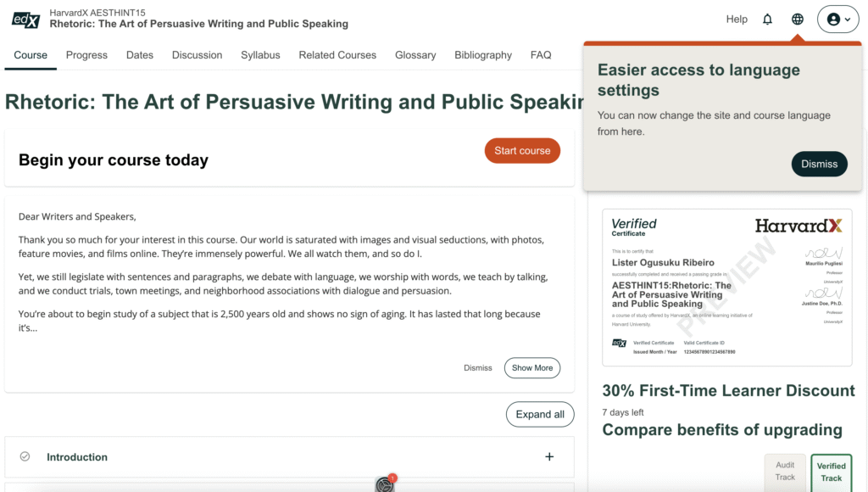
Task: Switch to the Progress tab
Action: pyautogui.click(x=87, y=55)
